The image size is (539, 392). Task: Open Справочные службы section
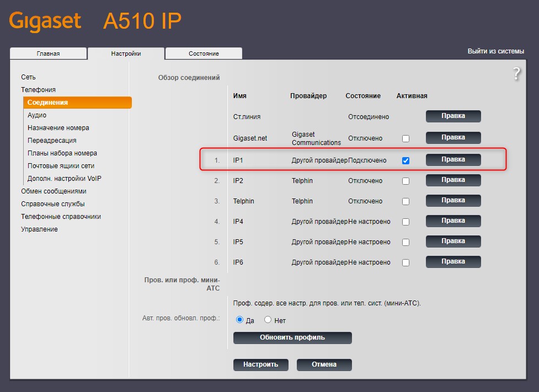(x=52, y=204)
